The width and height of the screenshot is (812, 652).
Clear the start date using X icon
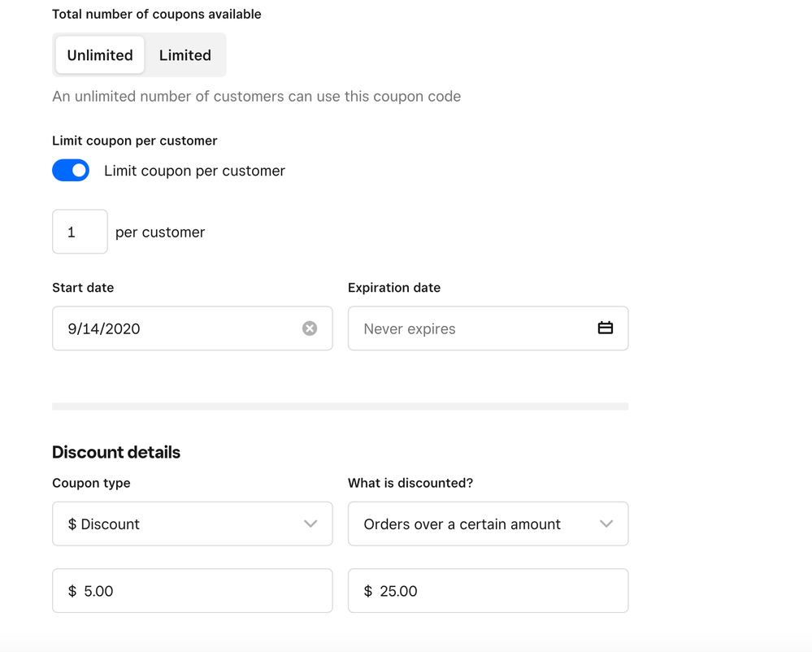310,328
